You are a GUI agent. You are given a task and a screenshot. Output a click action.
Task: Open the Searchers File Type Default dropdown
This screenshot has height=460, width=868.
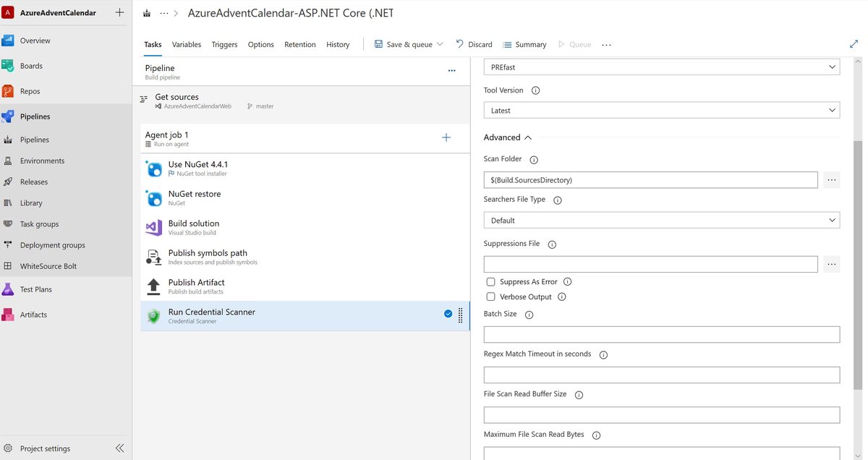pos(662,220)
